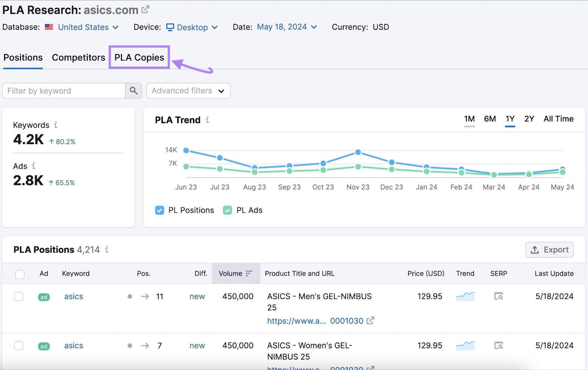Screen dimensions: 588x370
Task: Switch to the Competitors tab
Action: pyautogui.click(x=78, y=57)
